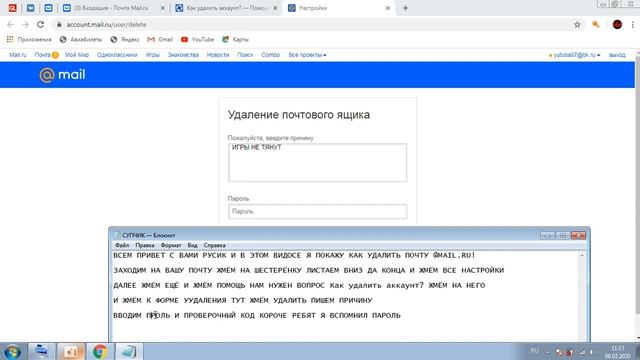Open Файл menu in Notepad
Viewport: 640px width, 360px height.
pos(122,245)
